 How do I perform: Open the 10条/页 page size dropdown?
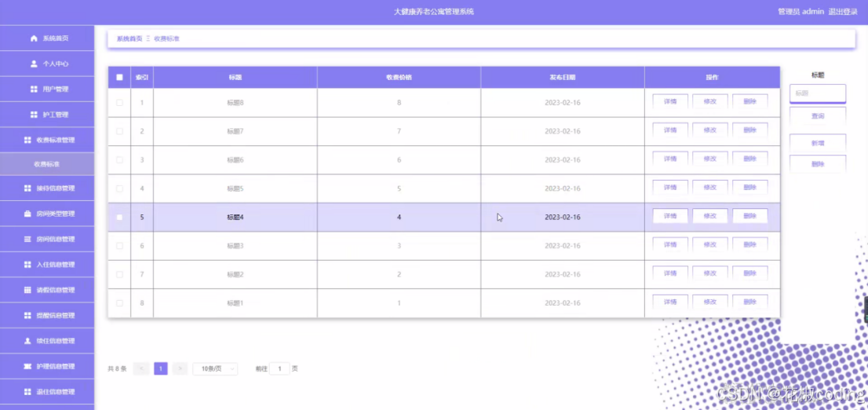pos(215,368)
